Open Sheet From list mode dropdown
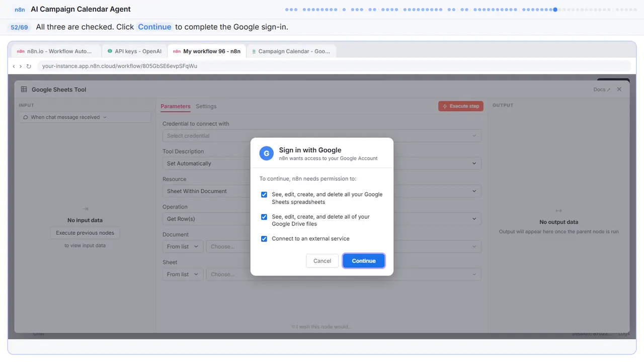This screenshot has width=644, height=362. point(183,274)
